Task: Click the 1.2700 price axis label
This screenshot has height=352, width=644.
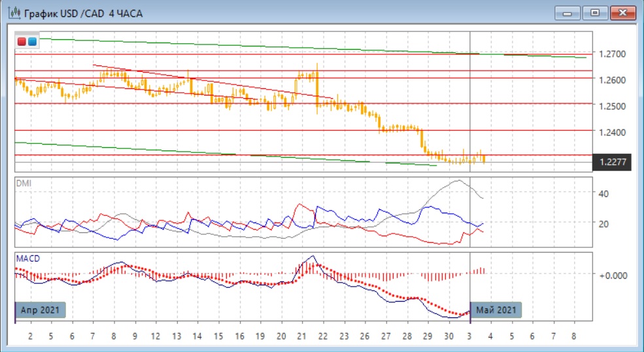Action: pyautogui.click(x=613, y=54)
